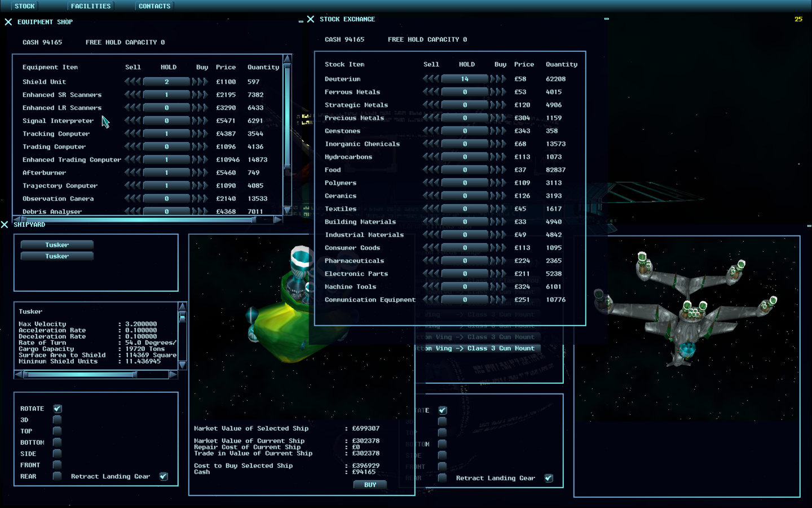
Task: Click Equipment Shop vertical scrollbar thumb
Action: [288, 116]
